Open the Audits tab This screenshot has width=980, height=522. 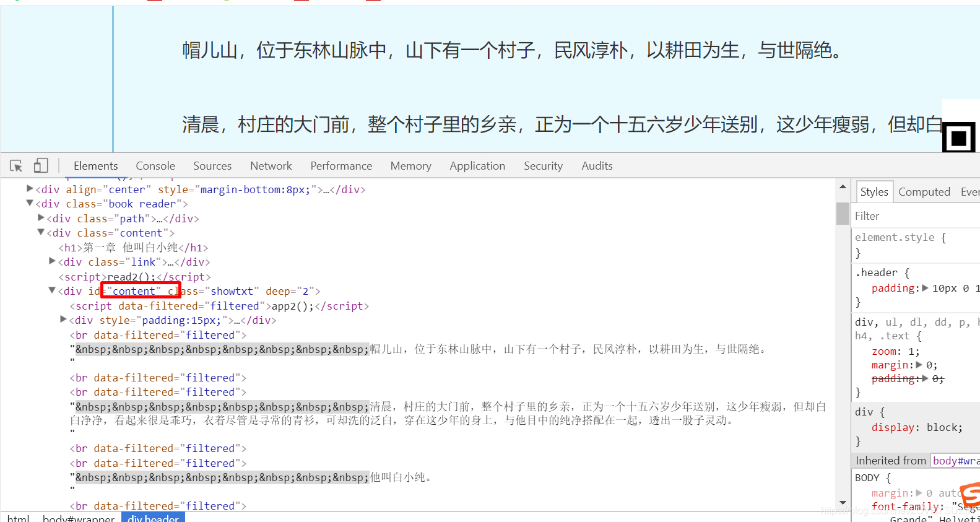tap(597, 166)
